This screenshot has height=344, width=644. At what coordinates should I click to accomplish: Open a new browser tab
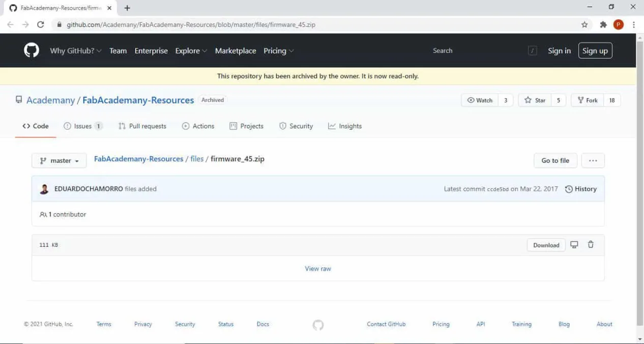pos(127,8)
